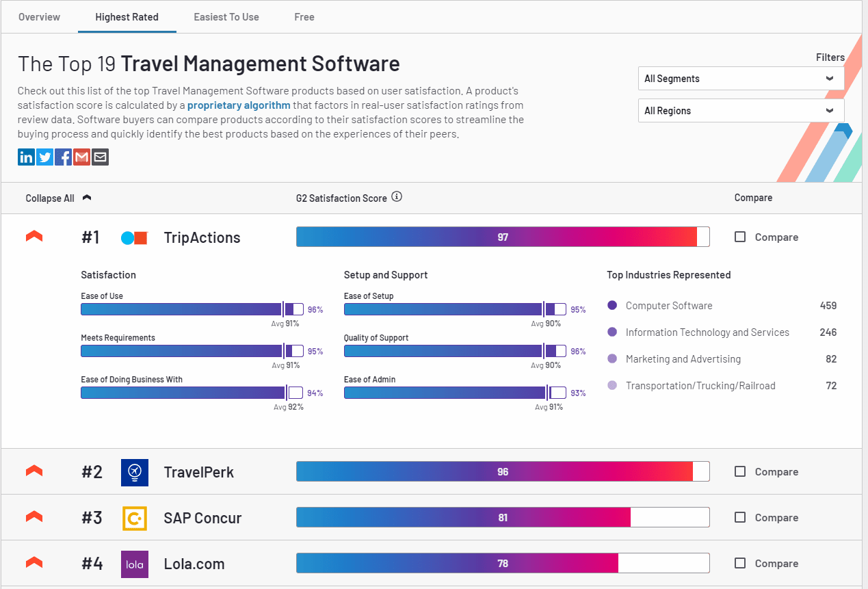
Task: Click the Meets Requirements bar
Action: (x=192, y=351)
